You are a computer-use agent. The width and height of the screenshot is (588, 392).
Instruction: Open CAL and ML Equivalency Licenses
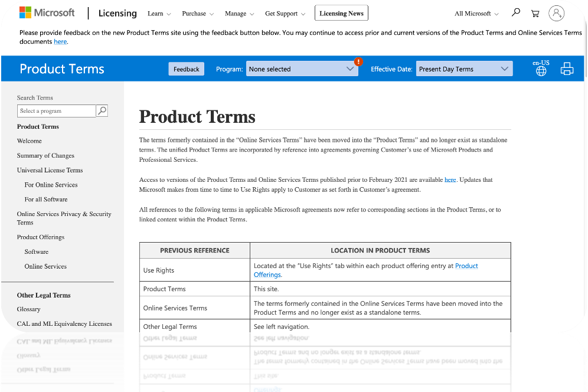(64, 324)
